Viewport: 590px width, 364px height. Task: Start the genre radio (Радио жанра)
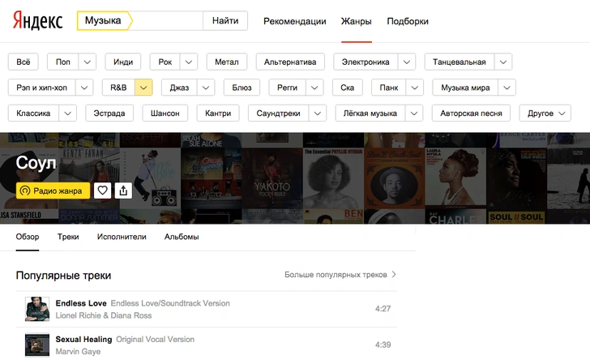pyautogui.click(x=53, y=191)
